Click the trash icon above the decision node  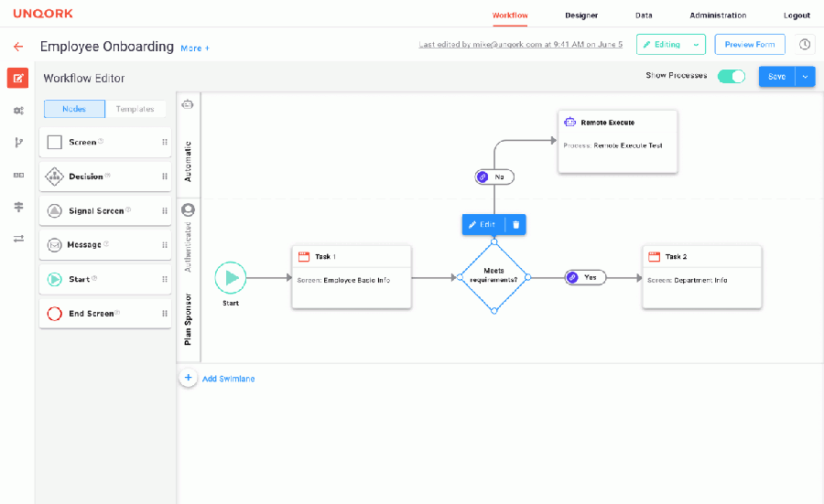point(515,225)
